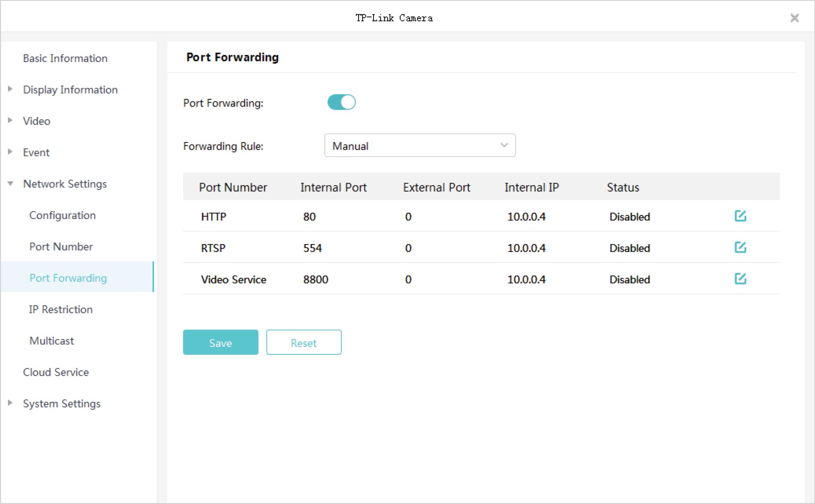Open Cloud Service page
The height and width of the screenshot is (504, 815).
[56, 372]
